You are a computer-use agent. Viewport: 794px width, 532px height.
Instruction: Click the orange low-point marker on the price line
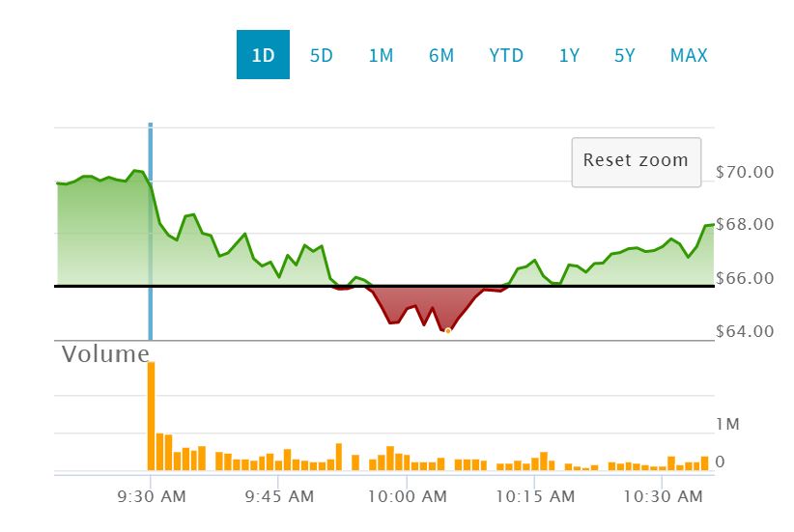[448, 331]
